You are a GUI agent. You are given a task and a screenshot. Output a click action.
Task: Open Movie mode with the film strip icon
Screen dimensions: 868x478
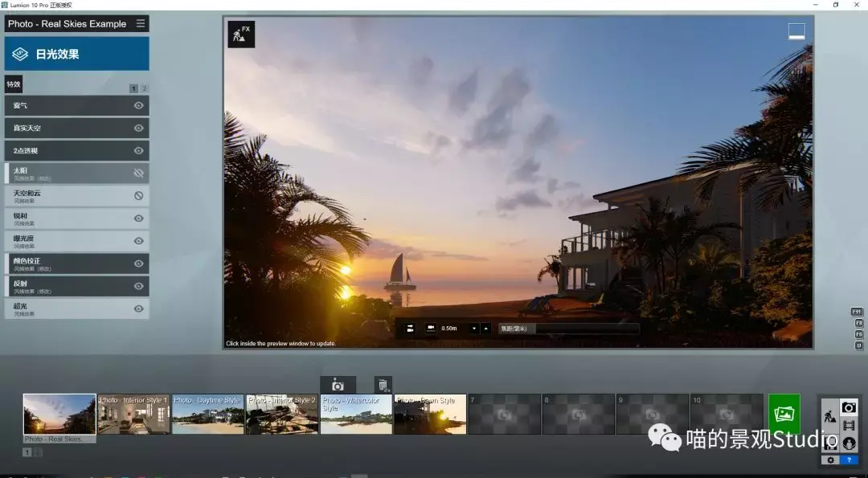coord(849,426)
